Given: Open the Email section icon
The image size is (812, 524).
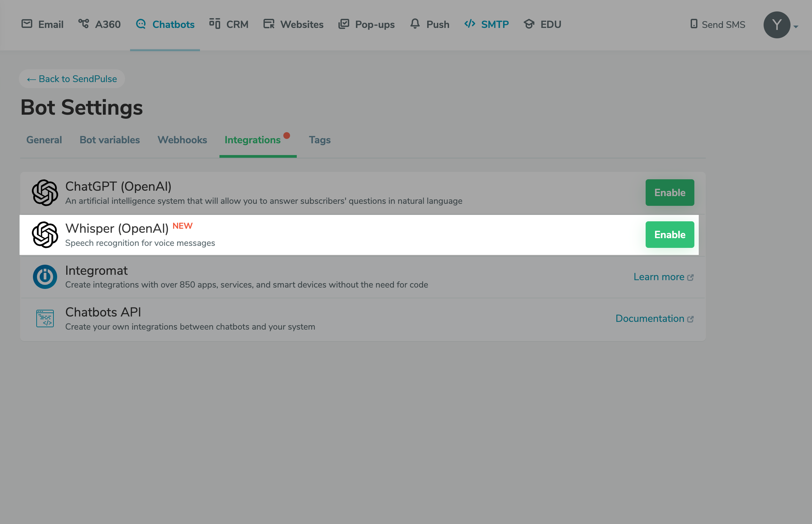Looking at the screenshot, I should pyautogui.click(x=28, y=24).
